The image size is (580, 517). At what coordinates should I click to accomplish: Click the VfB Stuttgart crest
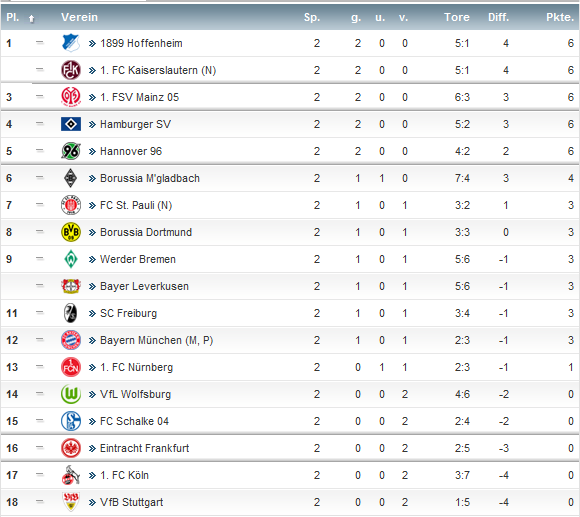point(71,502)
